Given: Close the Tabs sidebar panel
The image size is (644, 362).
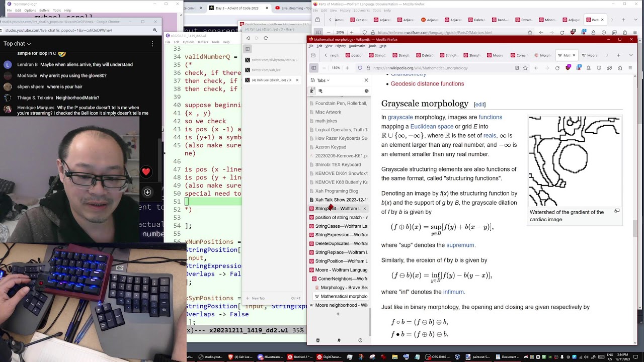Looking at the screenshot, I should click(366, 80).
